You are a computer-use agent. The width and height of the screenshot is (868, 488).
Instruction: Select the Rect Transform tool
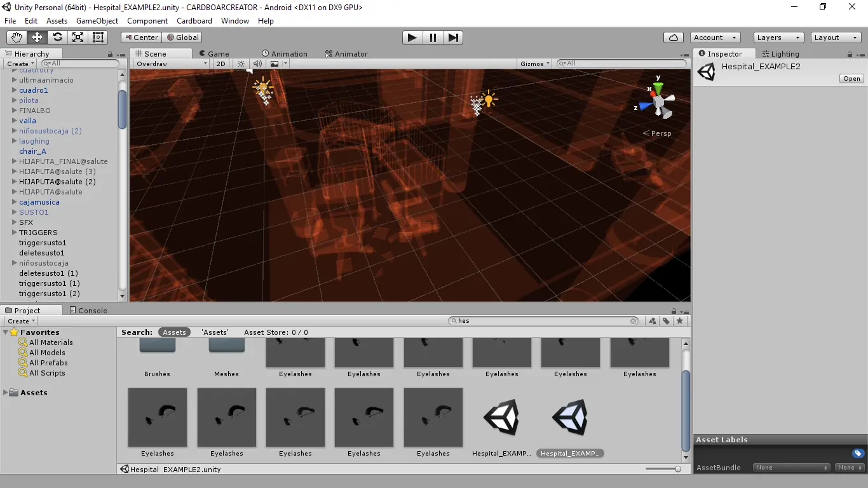point(98,37)
